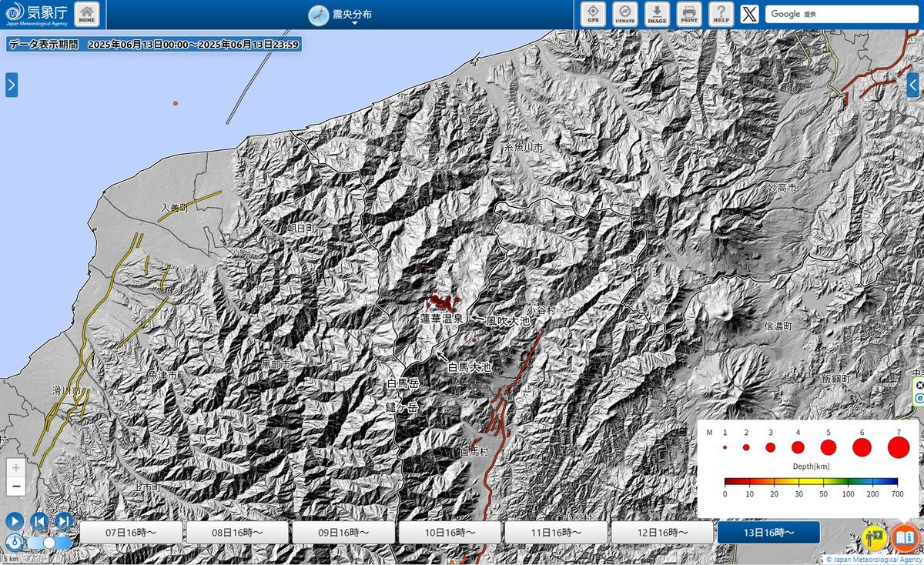Image resolution: width=924 pixels, height=565 pixels.
Task: Expand the right side panel arrow
Action: click(x=912, y=85)
